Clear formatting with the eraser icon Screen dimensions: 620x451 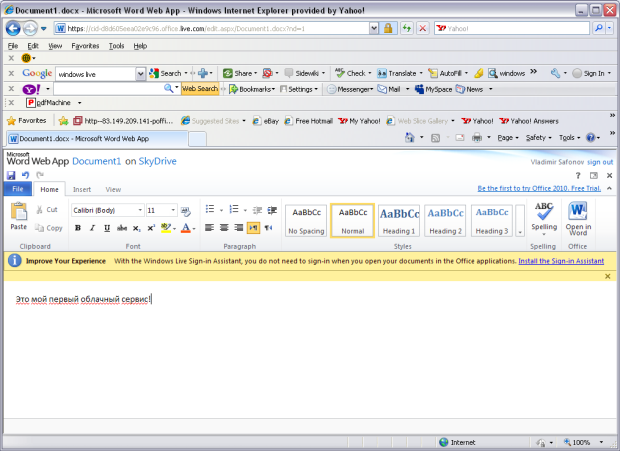(185, 211)
